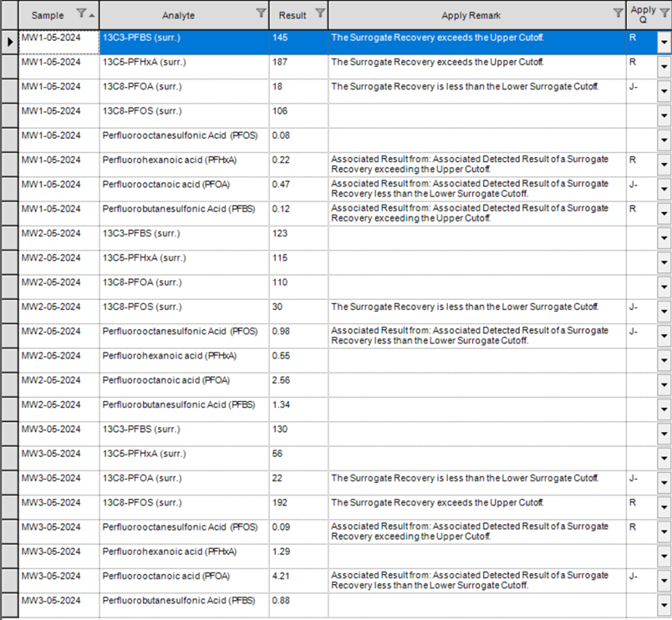Click the Apply Remark column header
The image size is (672, 620).
click(x=472, y=14)
